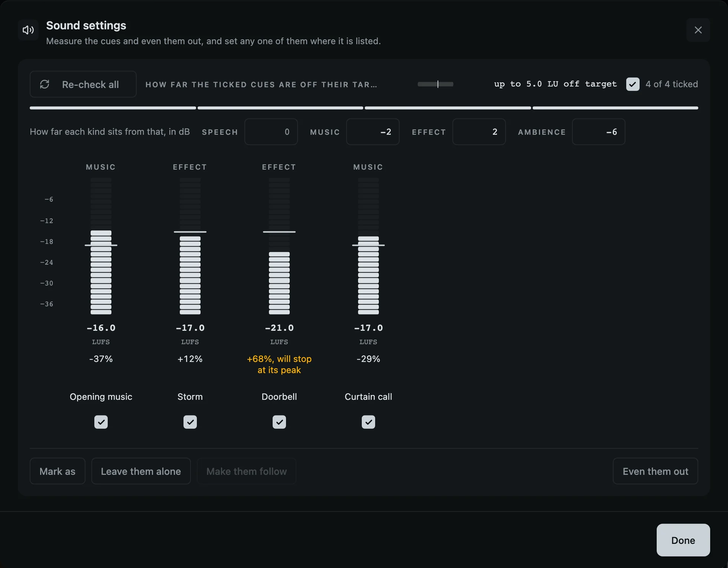Click the Opening music -37% value

(x=101, y=359)
